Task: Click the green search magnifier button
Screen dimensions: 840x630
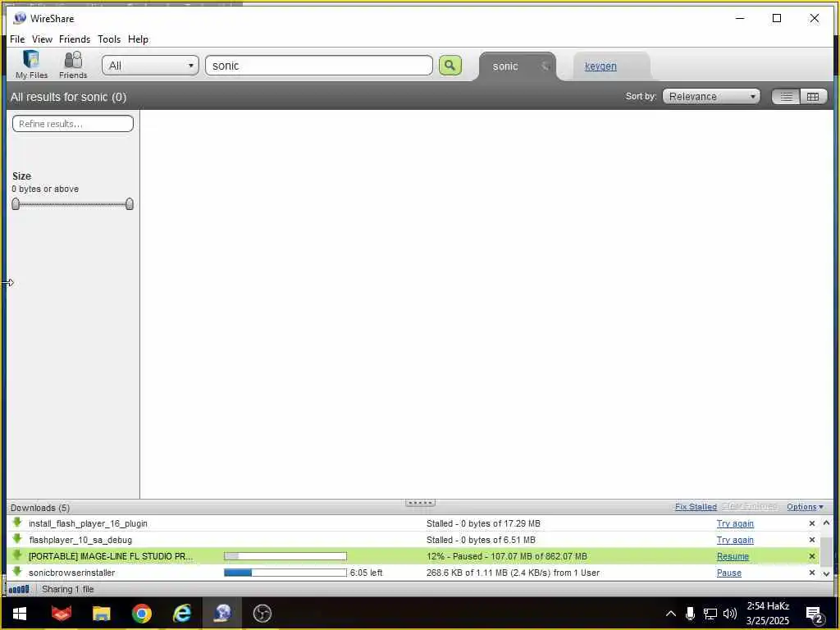Action: click(450, 66)
